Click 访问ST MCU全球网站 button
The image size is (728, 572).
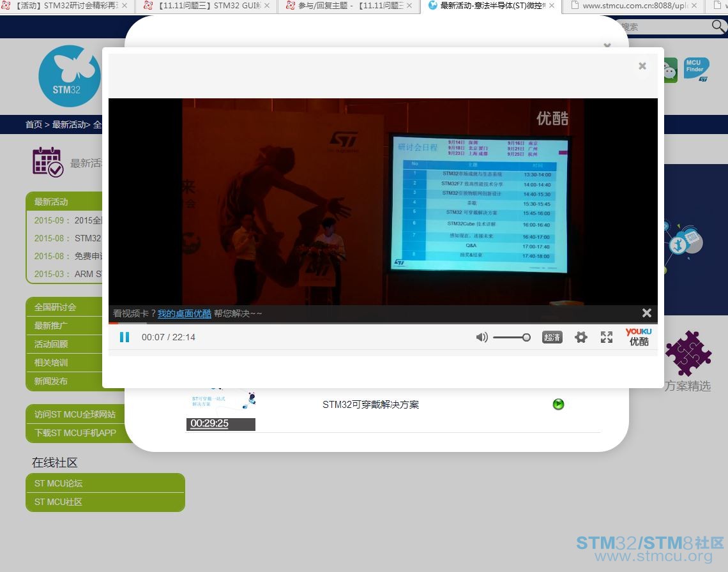(76, 414)
